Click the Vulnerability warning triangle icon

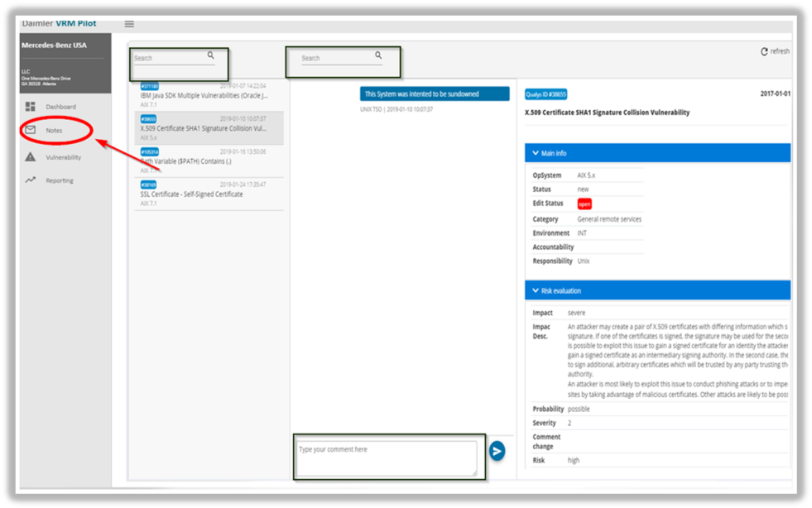(31, 156)
